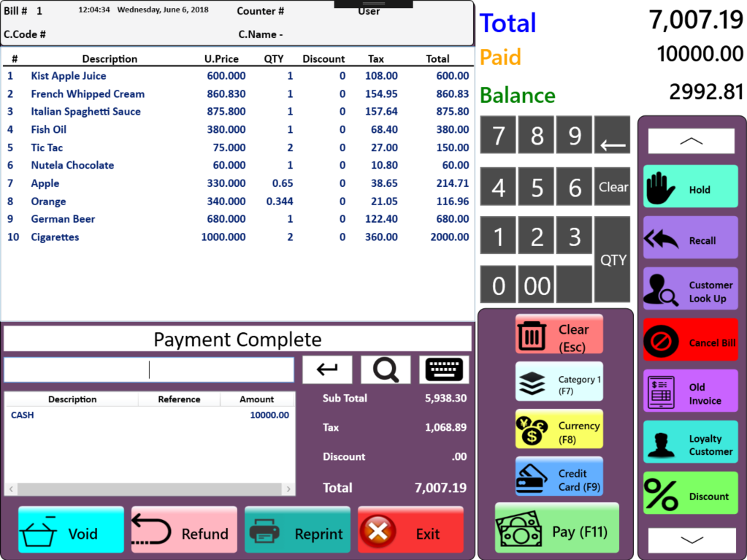Click the Hold hand icon button
This screenshot has width=747, height=560.
click(690, 186)
